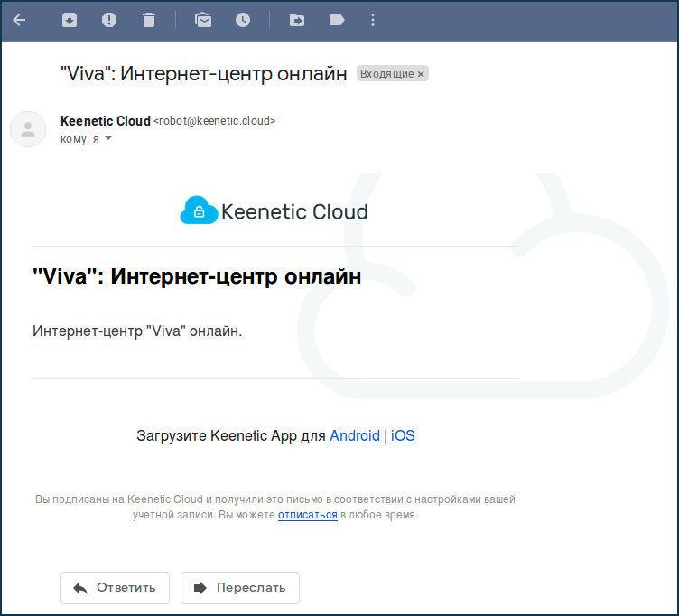Open the iOS app link

click(x=403, y=435)
